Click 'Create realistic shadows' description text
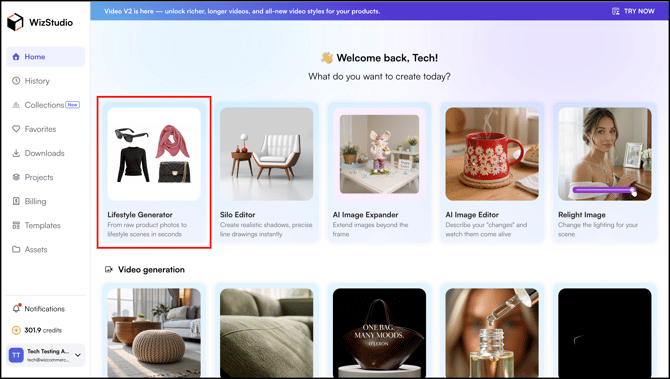Viewport: 670px width, 379px height. (x=266, y=229)
